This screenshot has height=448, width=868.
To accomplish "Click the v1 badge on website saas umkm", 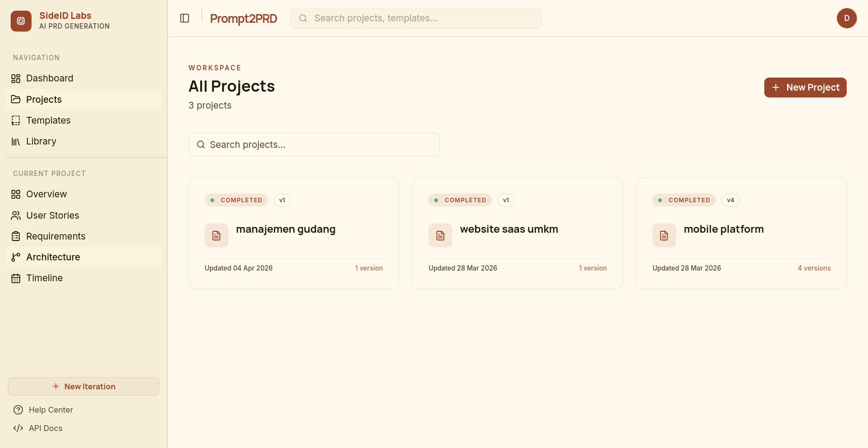I will (506, 200).
